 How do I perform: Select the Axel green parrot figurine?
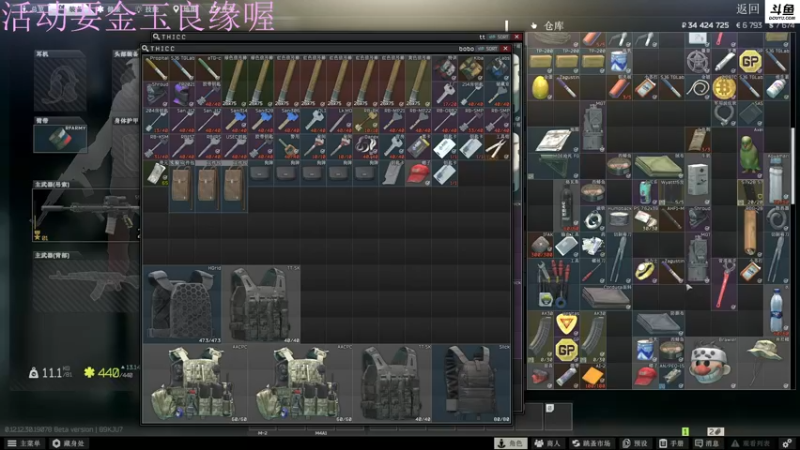tap(750, 152)
